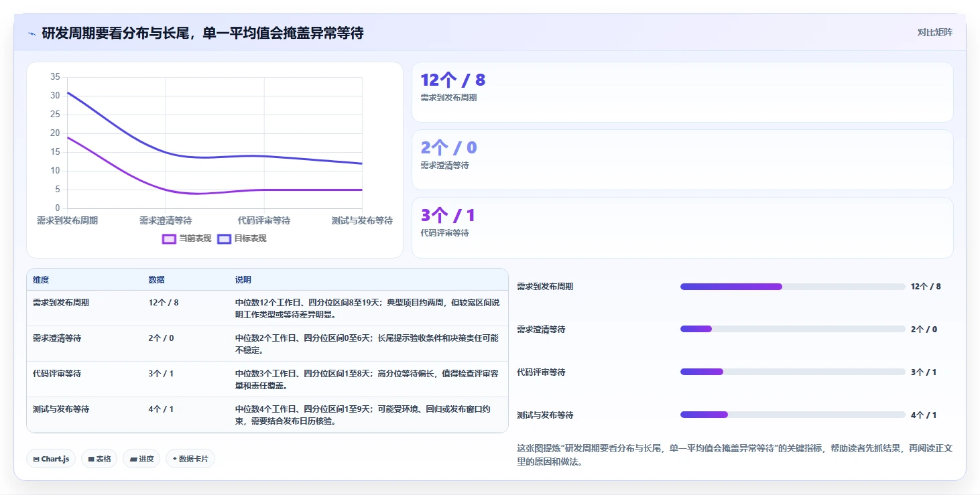Toggle 当前表现 legend swatch in chart
Viewport: 980px width, 495px height.
pos(169,238)
